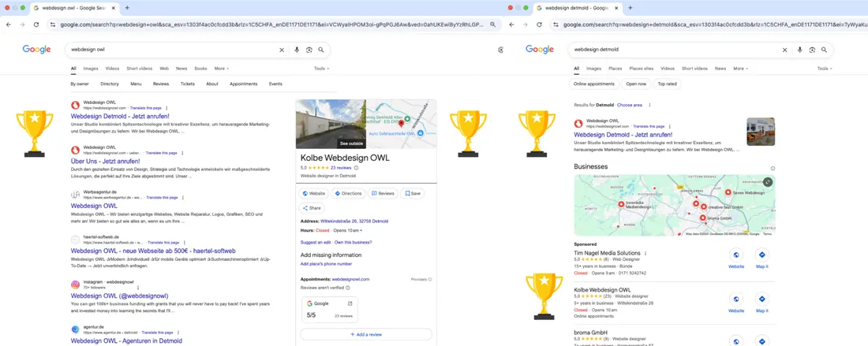Select the Books search tab
This screenshot has width=868, height=346.
[x=200, y=69]
